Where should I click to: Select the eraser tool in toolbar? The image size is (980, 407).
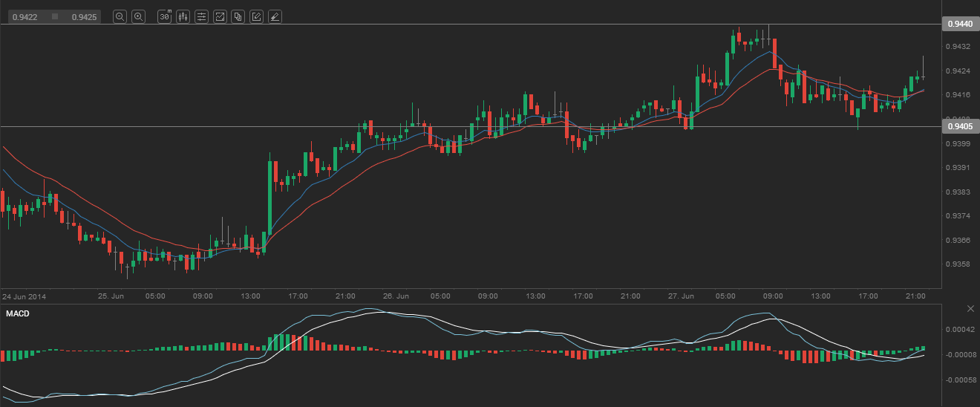click(x=275, y=16)
